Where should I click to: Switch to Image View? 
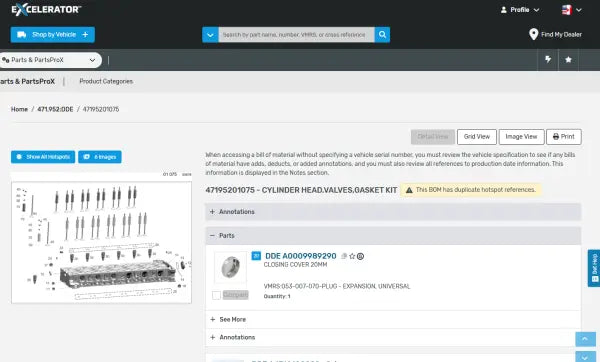pos(521,137)
